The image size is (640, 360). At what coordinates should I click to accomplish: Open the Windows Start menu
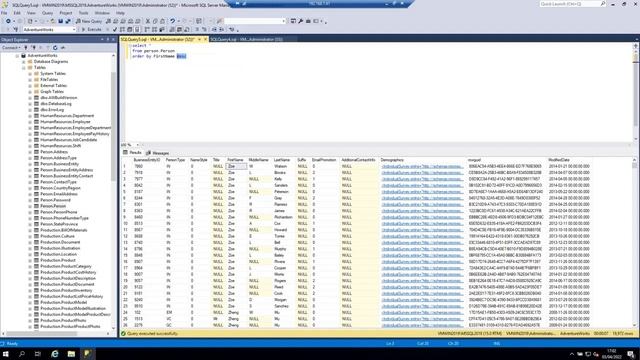(x=6, y=353)
